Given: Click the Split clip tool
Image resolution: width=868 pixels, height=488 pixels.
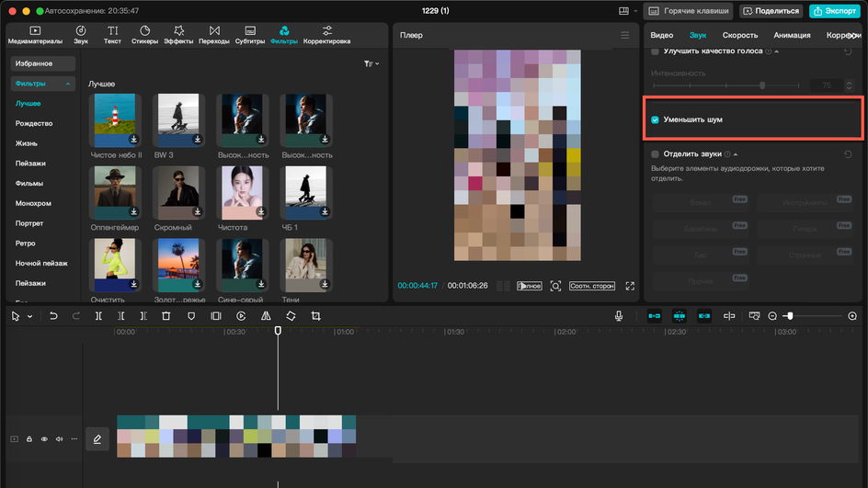Looking at the screenshot, I should 98,316.
